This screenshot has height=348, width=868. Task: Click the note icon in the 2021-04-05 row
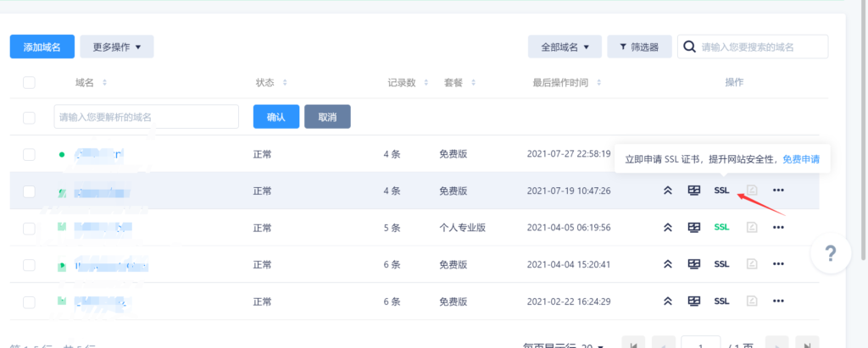tap(751, 227)
